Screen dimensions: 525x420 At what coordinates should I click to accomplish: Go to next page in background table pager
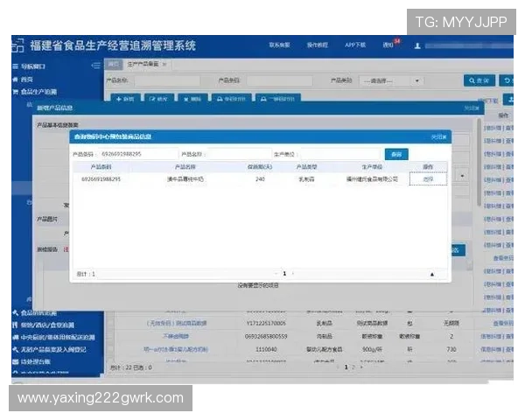[x=361, y=367]
